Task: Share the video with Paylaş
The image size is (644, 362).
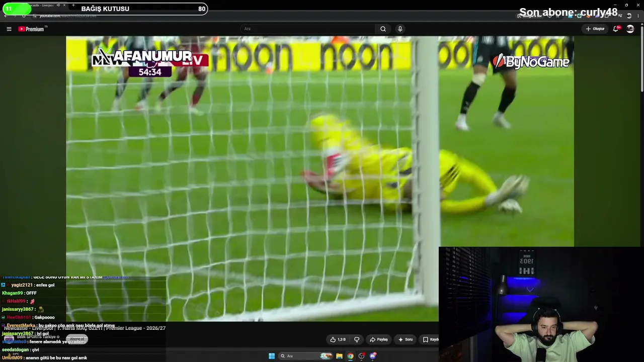Action: [379, 339]
